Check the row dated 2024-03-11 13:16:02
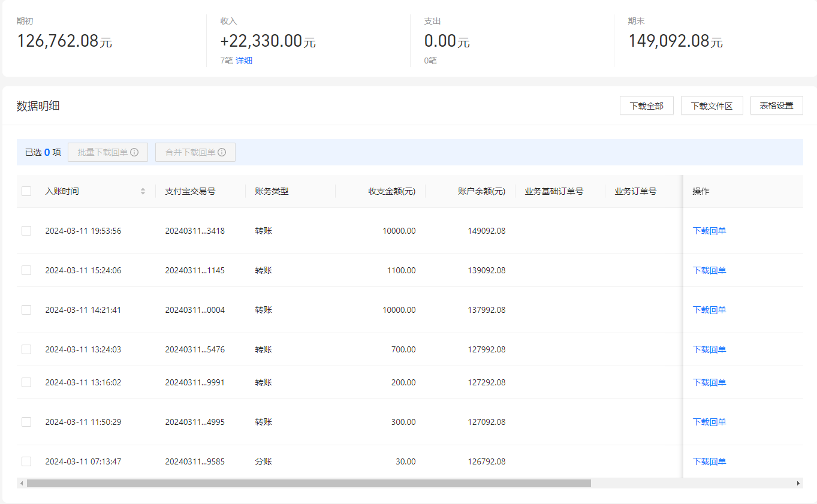The width and height of the screenshot is (817, 504). (26, 382)
